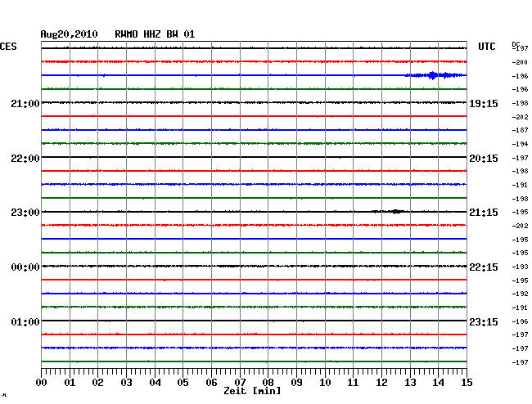Click the 00:00 local time label
The height and width of the screenshot is (404, 532).
tap(25, 267)
